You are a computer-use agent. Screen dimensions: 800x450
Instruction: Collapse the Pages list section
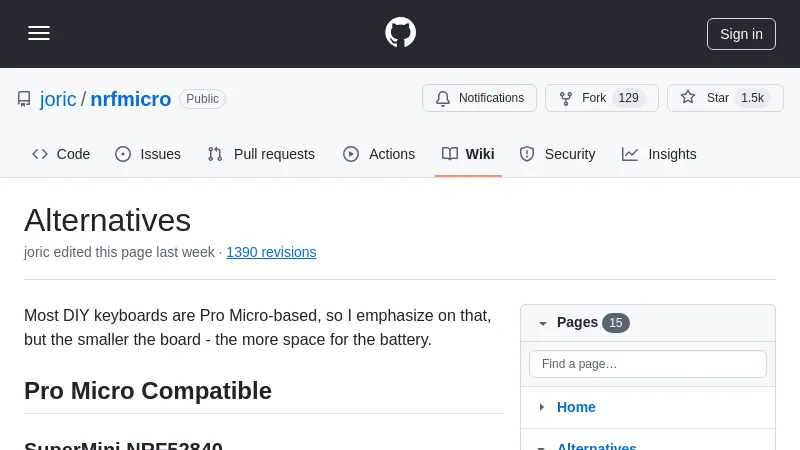pos(543,323)
